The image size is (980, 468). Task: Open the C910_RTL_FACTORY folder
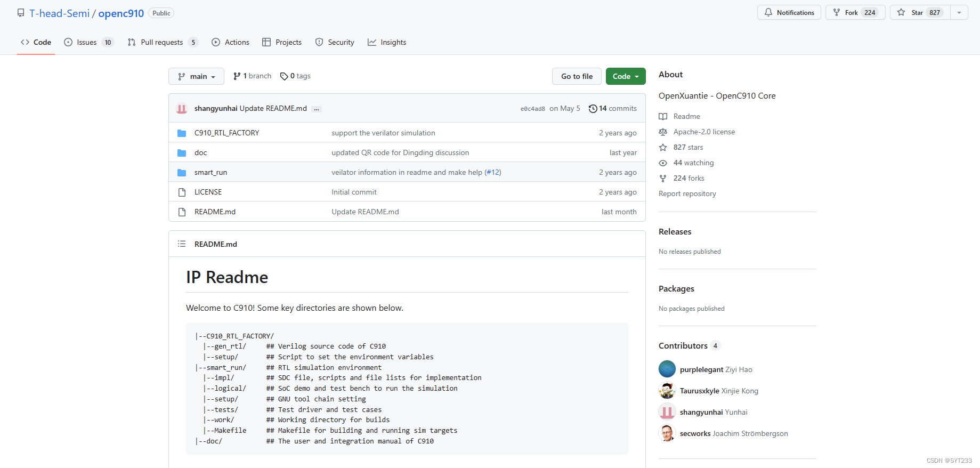[227, 133]
